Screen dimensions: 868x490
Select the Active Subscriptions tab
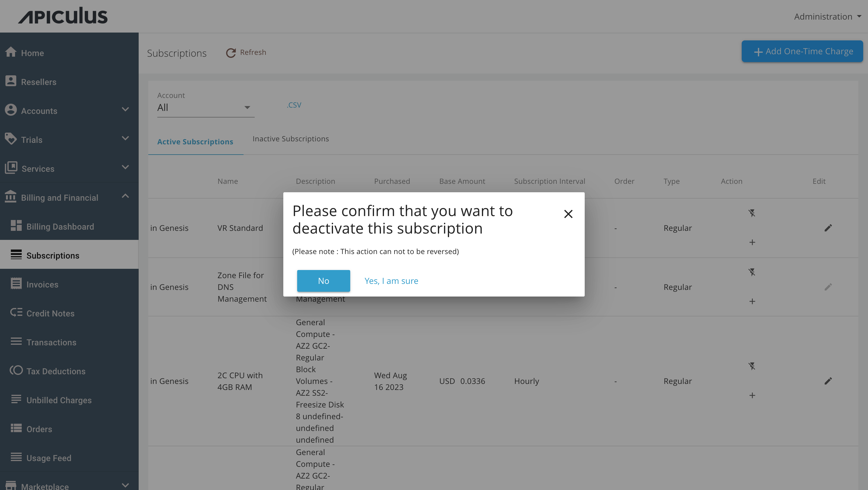pos(195,141)
